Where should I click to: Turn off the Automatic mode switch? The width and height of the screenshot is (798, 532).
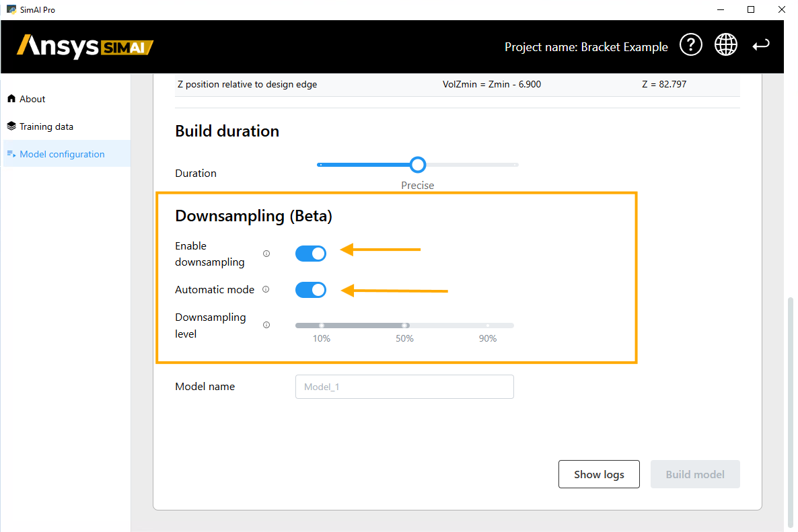[310, 290]
